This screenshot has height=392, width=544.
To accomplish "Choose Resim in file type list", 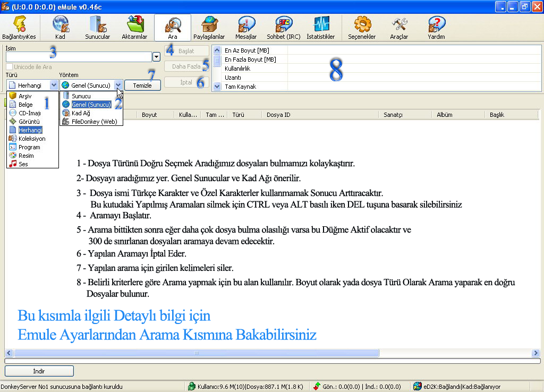I will [32, 156].
